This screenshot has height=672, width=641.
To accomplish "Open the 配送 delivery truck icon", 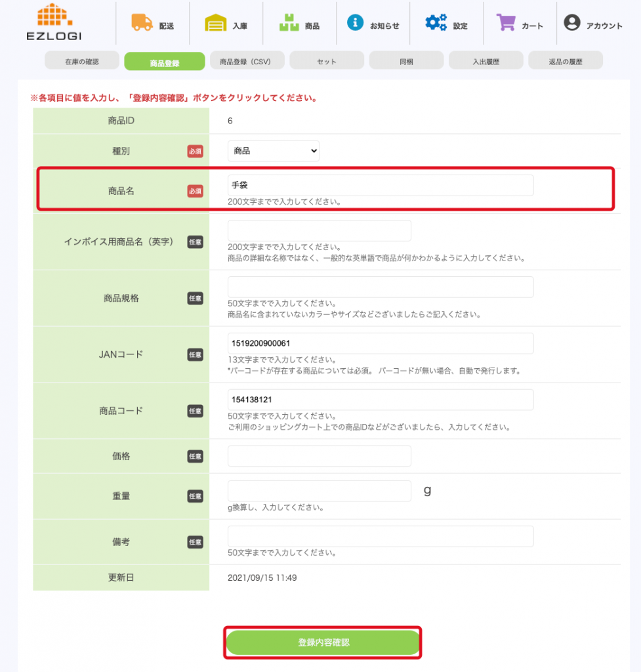I will point(142,23).
